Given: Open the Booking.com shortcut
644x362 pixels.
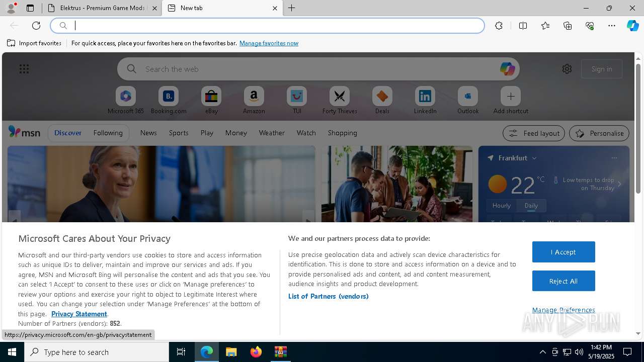Looking at the screenshot, I should (169, 100).
